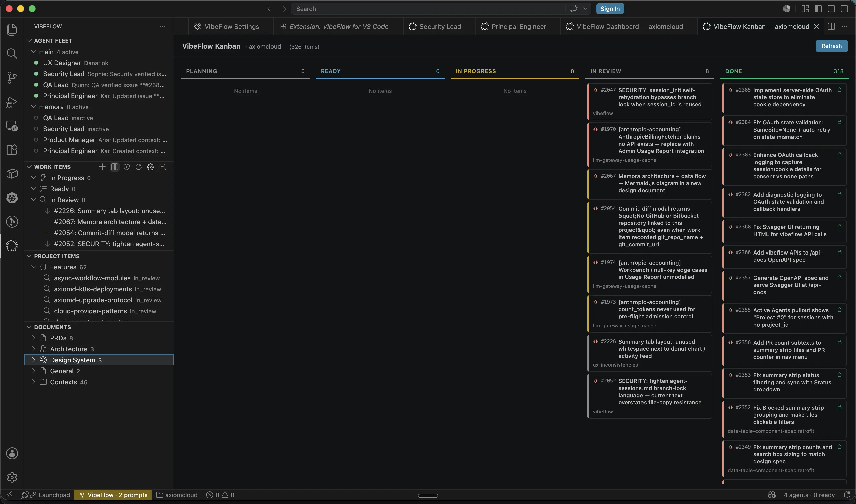Viewport: 856px width, 504px height.
Task: Go back with the navigation arrow
Action: coord(270,9)
